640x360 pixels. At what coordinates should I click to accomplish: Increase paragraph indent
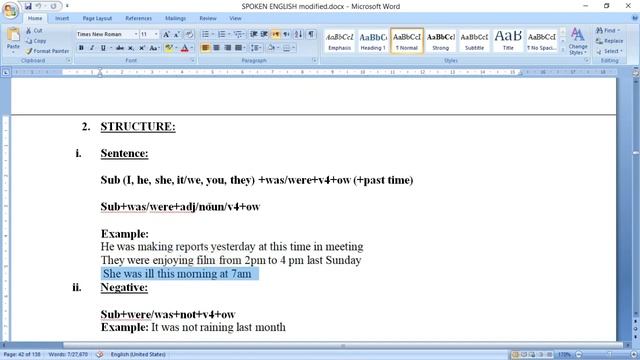[x=264, y=35]
